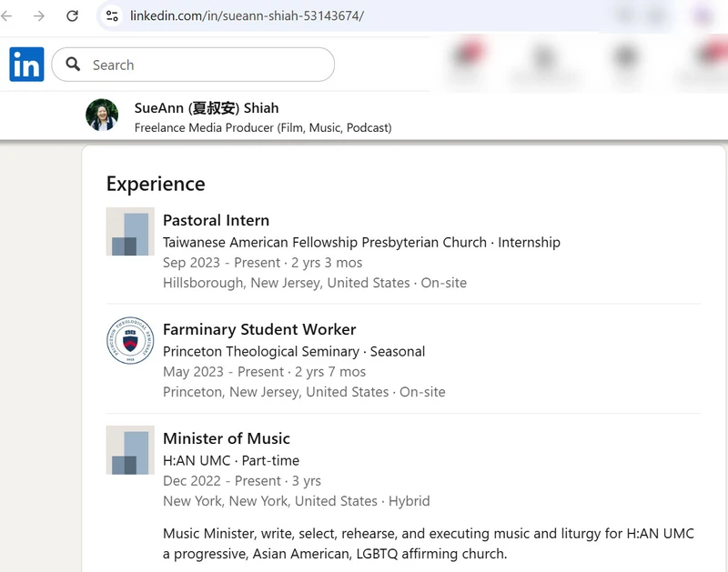
Task: Click H:AN UMC · Part-time text
Action: pyautogui.click(x=231, y=461)
